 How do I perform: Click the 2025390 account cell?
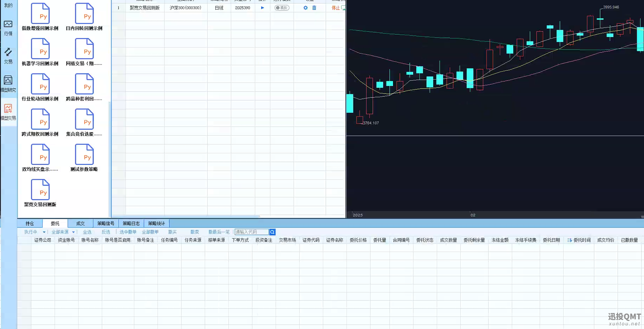(243, 8)
